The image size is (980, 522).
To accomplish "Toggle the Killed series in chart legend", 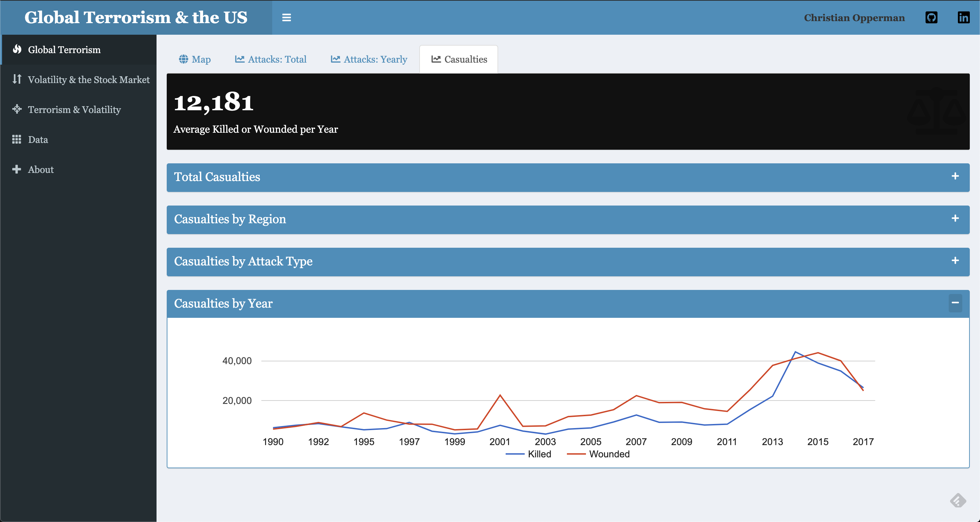I will 539,454.
